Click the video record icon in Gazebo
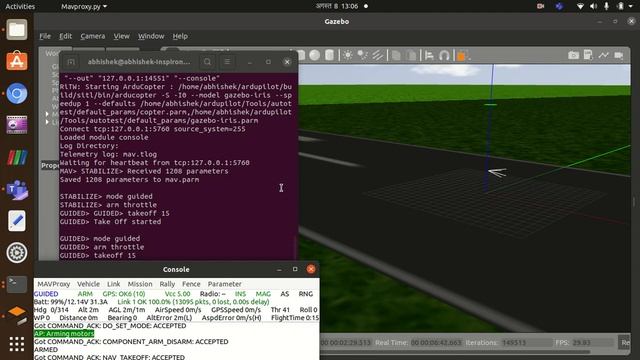 [x=619, y=55]
